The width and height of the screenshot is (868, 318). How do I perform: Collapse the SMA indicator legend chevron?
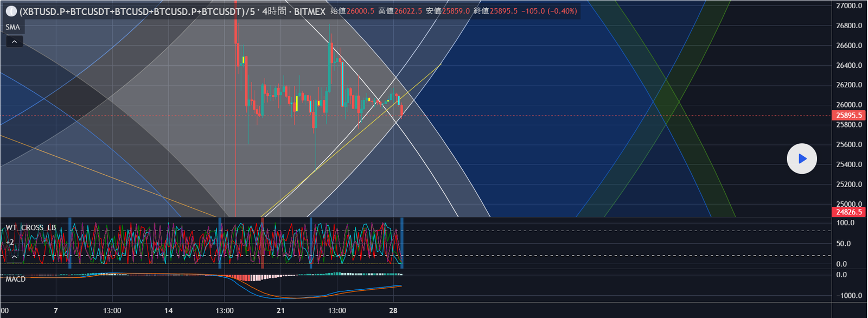point(15,42)
